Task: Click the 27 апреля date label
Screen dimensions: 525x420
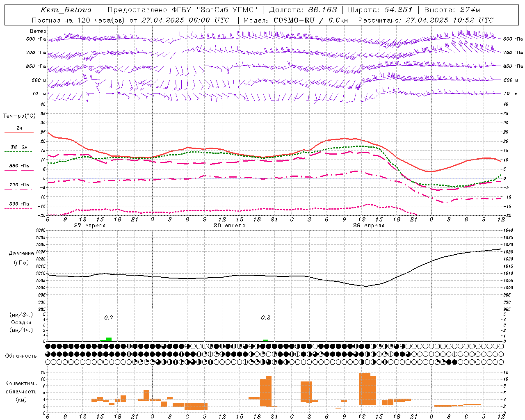Action: point(89,226)
